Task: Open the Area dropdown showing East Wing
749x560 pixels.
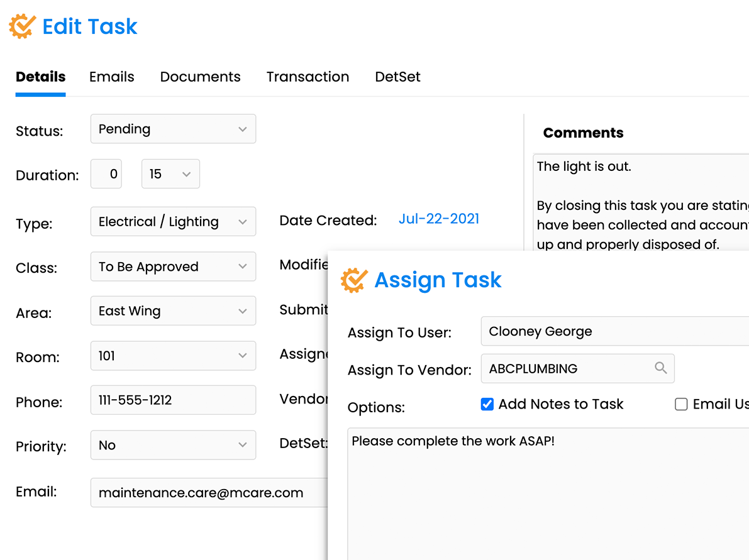Action: coord(173,310)
